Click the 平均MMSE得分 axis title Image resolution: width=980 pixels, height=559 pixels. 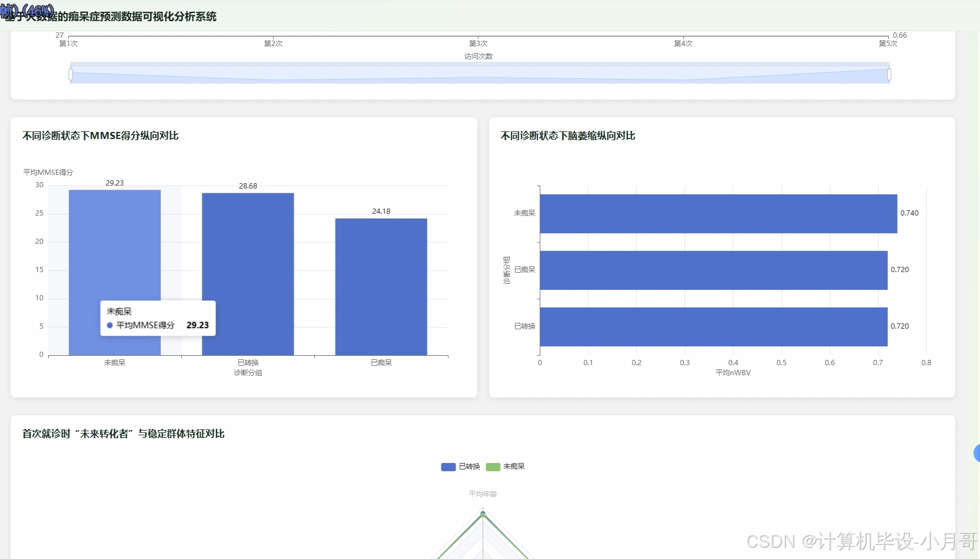[48, 173]
